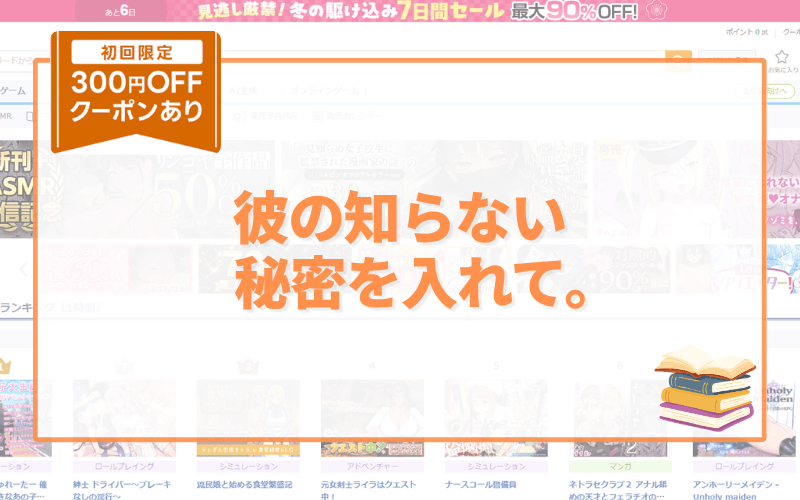Open the favorites star icon

coord(782,56)
